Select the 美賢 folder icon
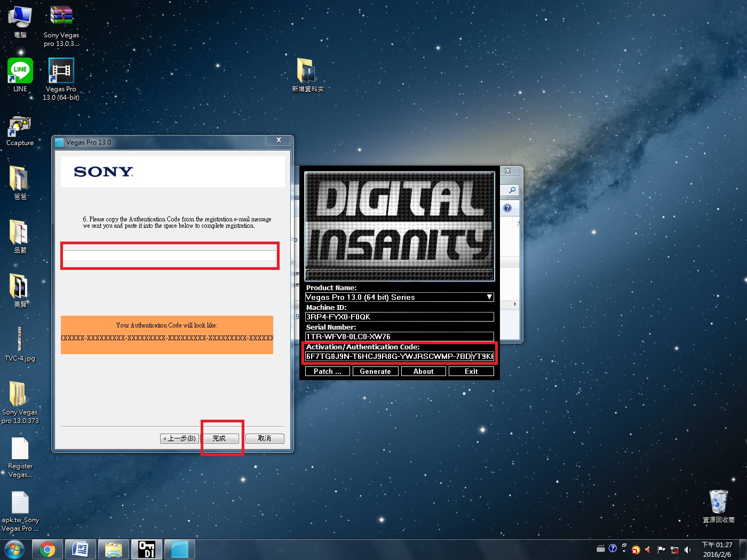Viewport: 747px width, 560px height. [x=20, y=291]
